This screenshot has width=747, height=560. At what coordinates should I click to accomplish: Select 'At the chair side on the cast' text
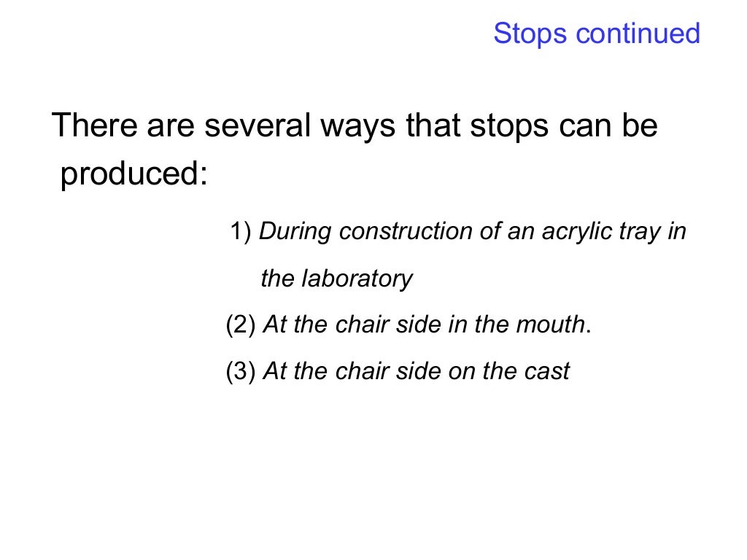417,371
